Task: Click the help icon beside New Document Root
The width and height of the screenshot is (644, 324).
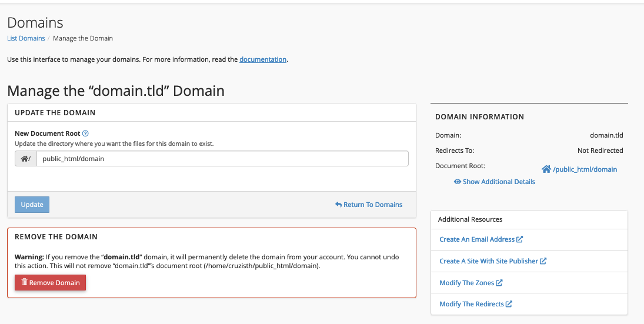Action: [x=85, y=133]
